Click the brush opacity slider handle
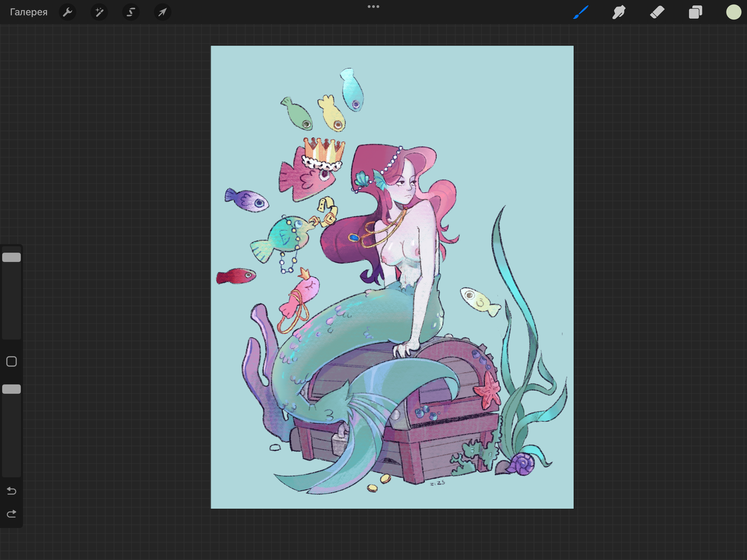This screenshot has height=560, width=747. click(x=11, y=389)
